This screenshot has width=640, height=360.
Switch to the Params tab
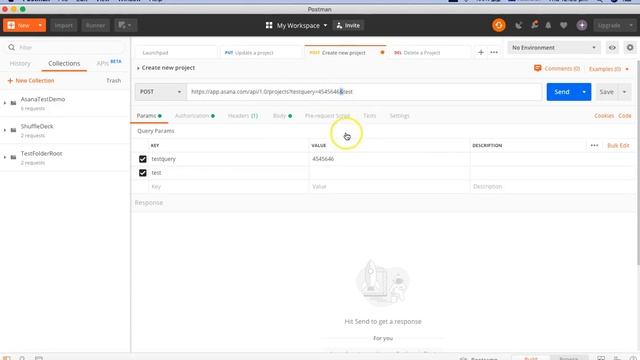(149, 116)
